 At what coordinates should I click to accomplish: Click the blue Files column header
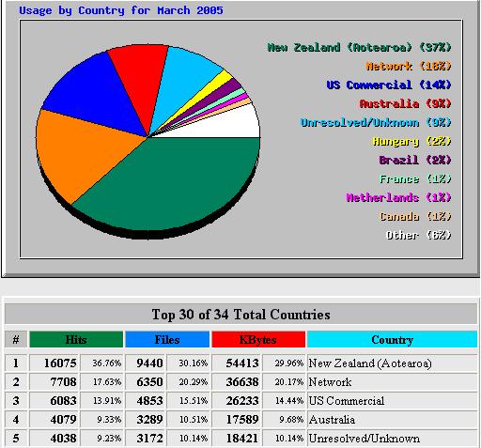tap(167, 339)
